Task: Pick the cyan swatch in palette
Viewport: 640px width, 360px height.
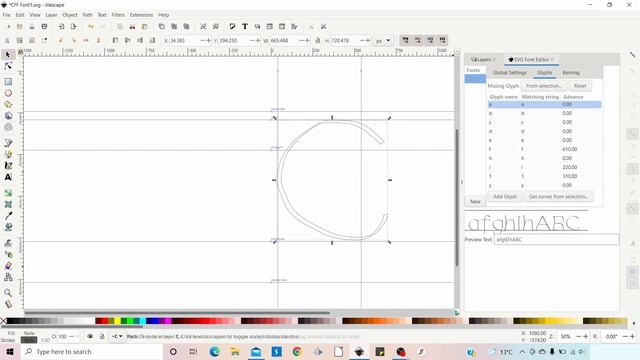Action: click(142, 321)
